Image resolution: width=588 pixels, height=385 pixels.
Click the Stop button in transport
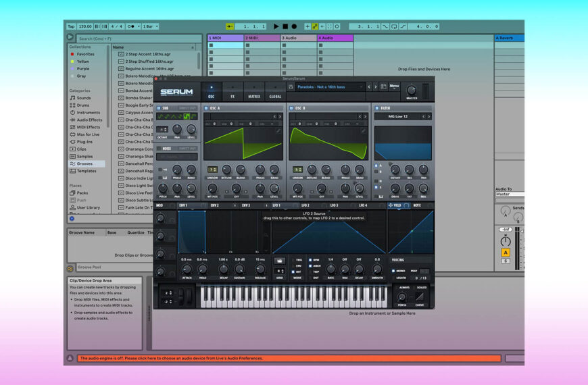click(x=285, y=26)
